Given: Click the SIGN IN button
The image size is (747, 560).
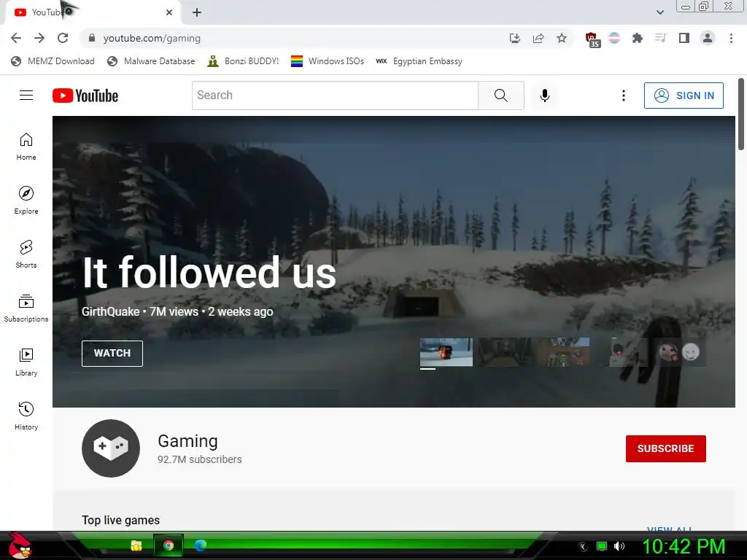Looking at the screenshot, I should [684, 96].
